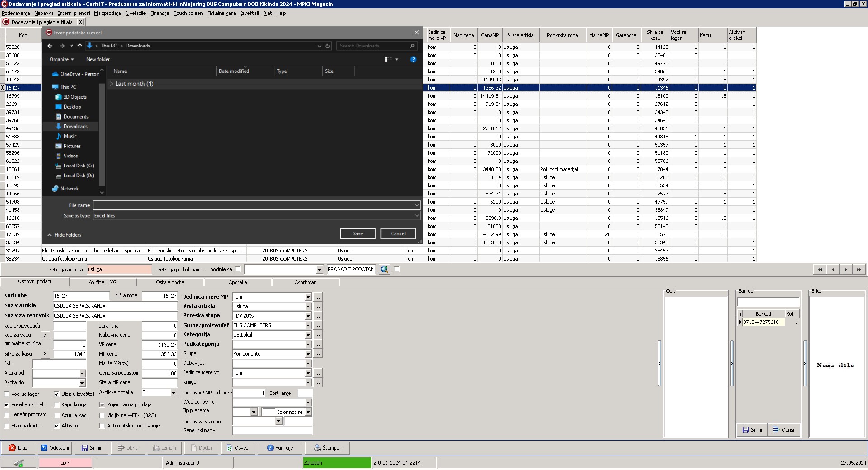Open the Podešavanja menu
868x470 pixels.
[x=16, y=13]
